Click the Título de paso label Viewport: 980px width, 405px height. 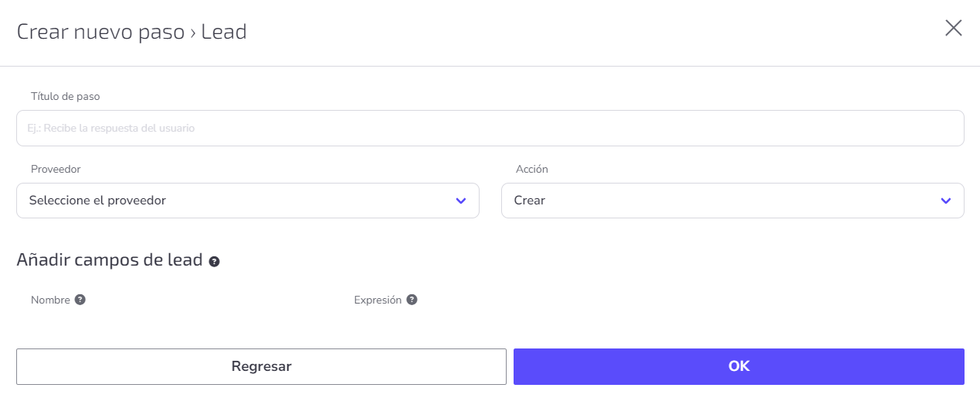tap(65, 97)
